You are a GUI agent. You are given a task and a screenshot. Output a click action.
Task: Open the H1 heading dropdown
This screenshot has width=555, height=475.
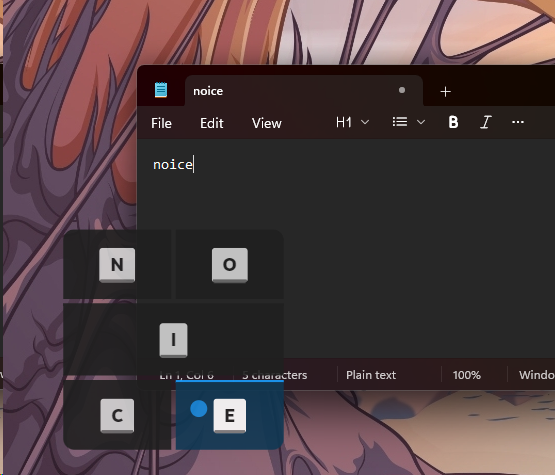(353, 122)
